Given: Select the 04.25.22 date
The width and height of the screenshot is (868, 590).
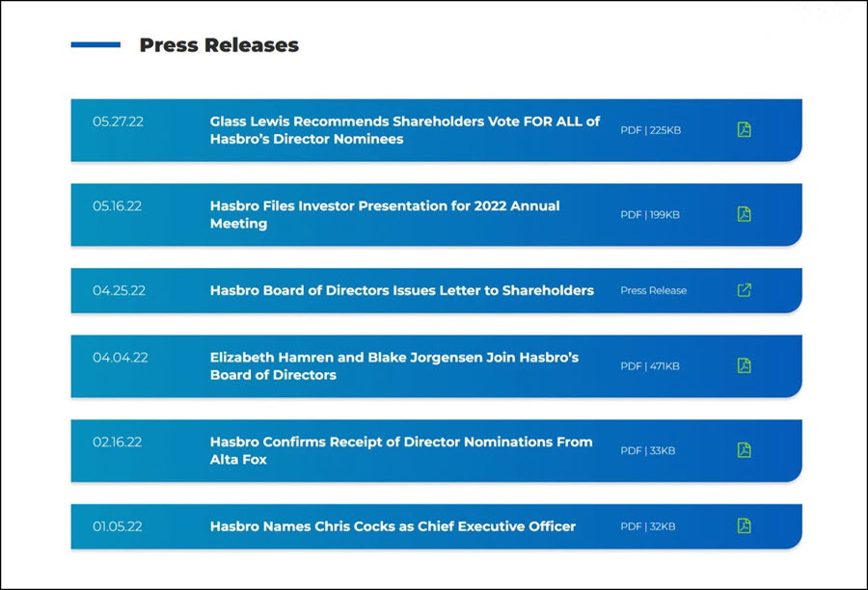Looking at the screenshot, I should pyautogui.click(x=119, y=290).
